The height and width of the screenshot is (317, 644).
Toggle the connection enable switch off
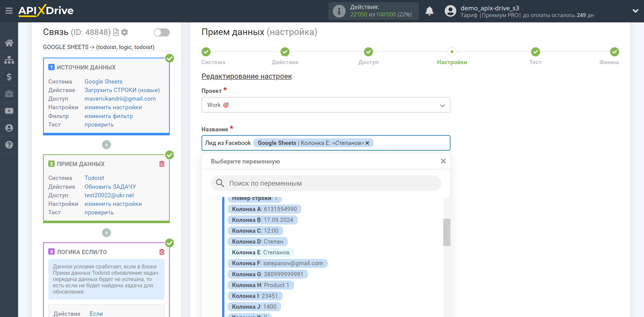coord(161,33)
